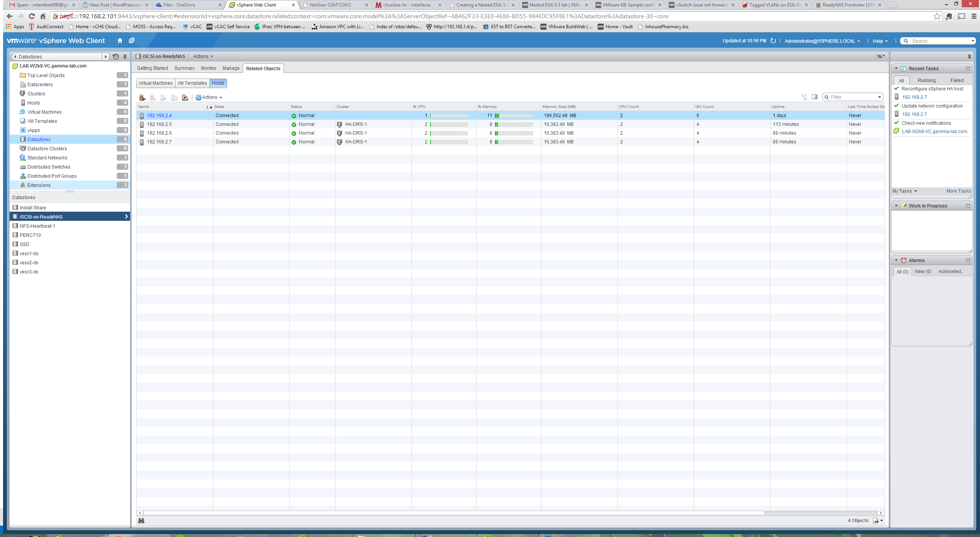Open the Actions dropdown in hosts toolbar

point(209,97)
